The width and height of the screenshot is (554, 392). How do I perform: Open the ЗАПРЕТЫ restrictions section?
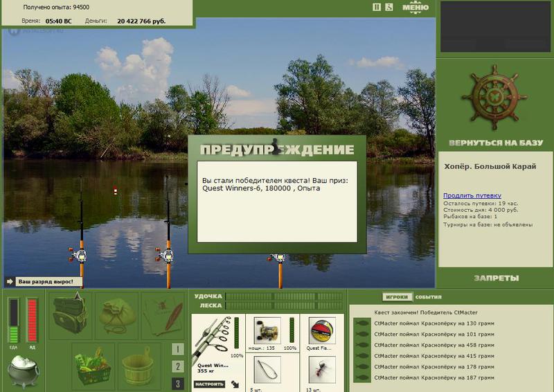click(x=496, y=278)
